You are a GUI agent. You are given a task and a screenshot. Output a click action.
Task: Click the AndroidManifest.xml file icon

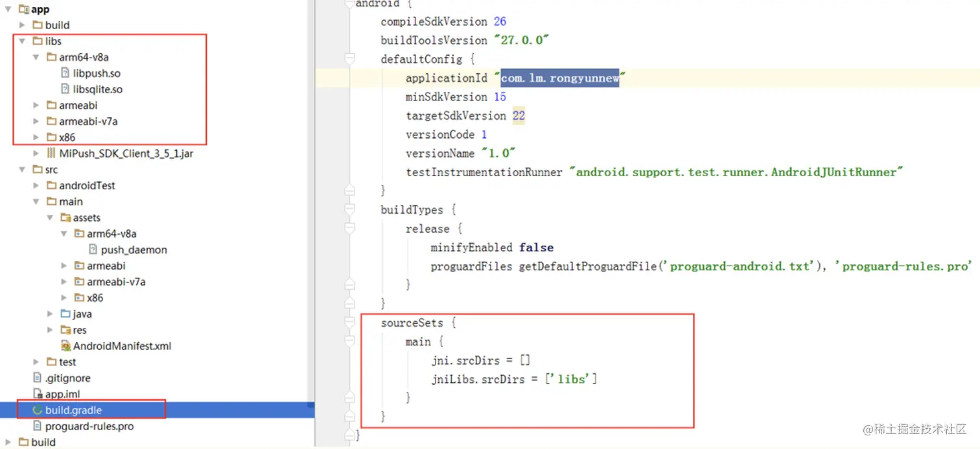(x=65, y=346)
